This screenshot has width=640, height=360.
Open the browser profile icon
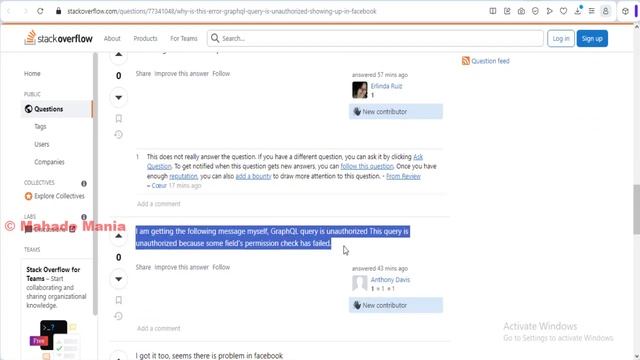pos(605,11)
